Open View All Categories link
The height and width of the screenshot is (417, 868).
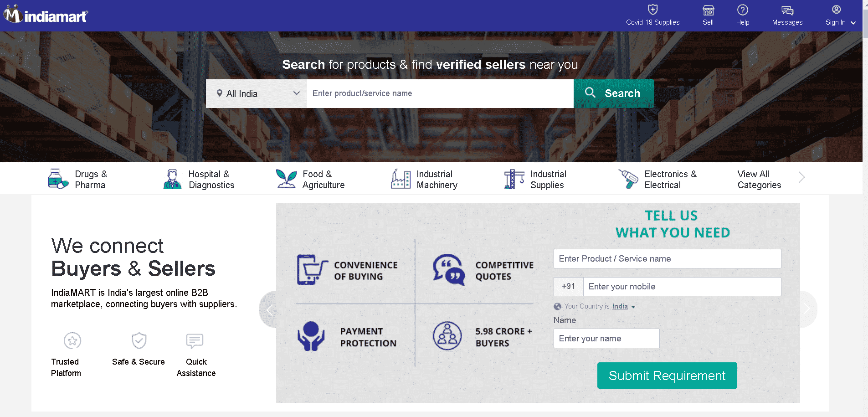759,179
